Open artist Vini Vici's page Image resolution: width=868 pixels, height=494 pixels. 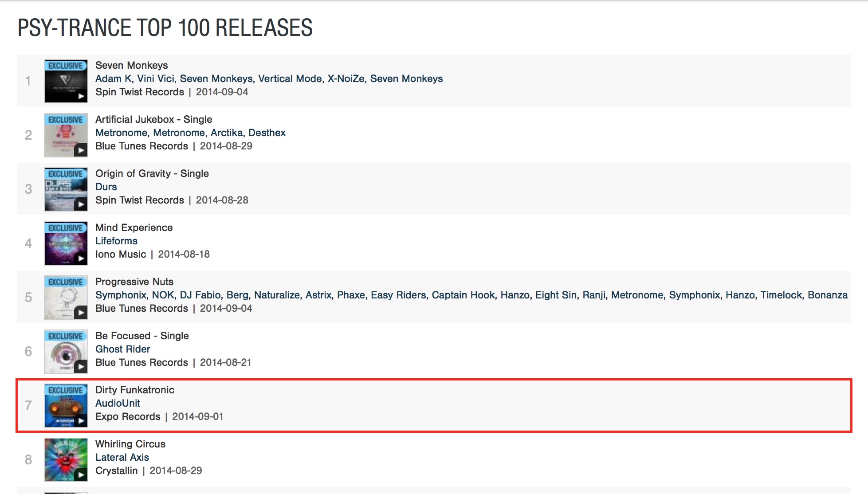click(x=156, y=78)
